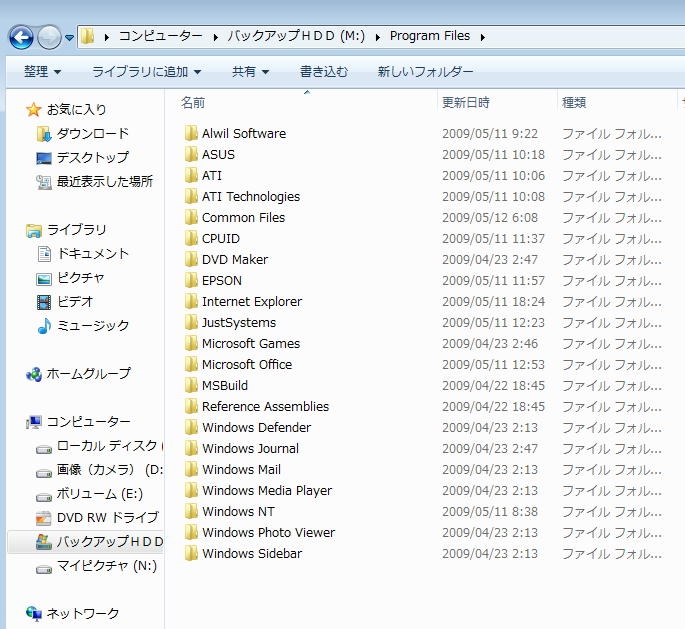685x629 pixels.
Task: Click the Windows Journal folder name
Action: pos(250,449)
